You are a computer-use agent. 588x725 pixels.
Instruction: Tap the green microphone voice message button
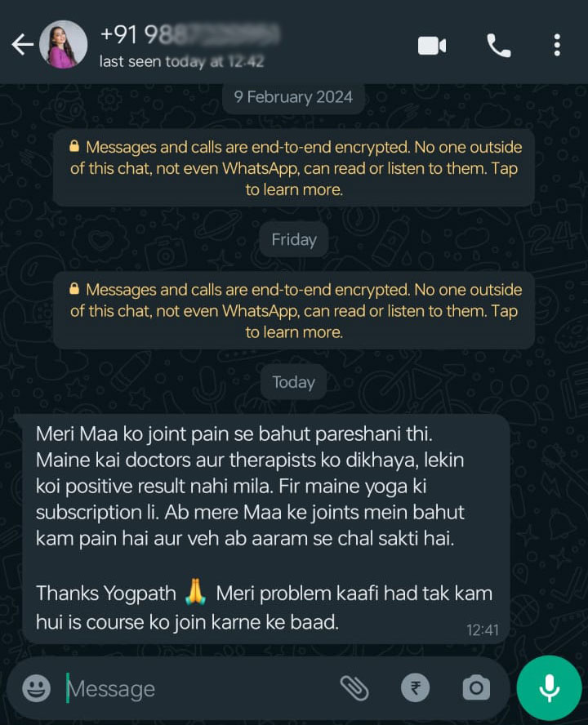tap(549, 688)
